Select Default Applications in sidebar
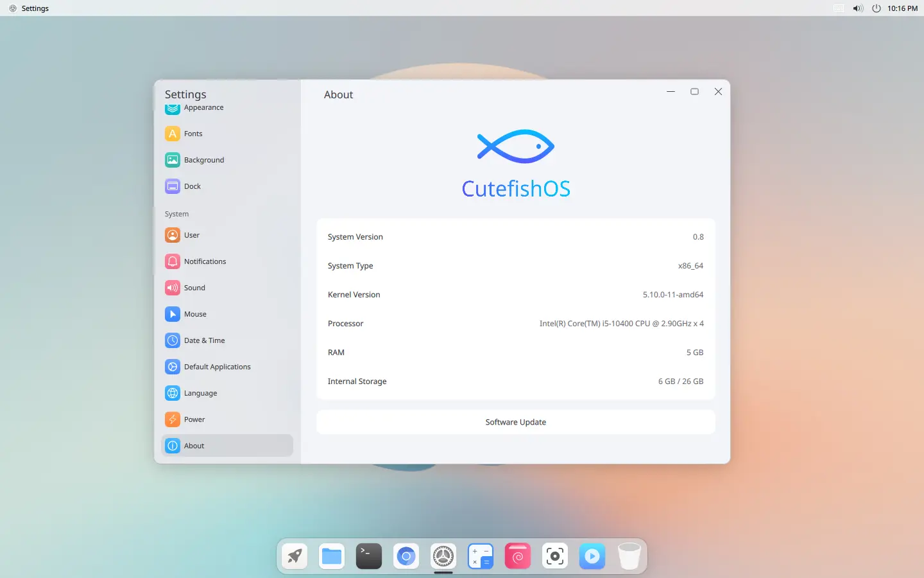Viewport: 924px width, 578px height. tap(217, 367)
